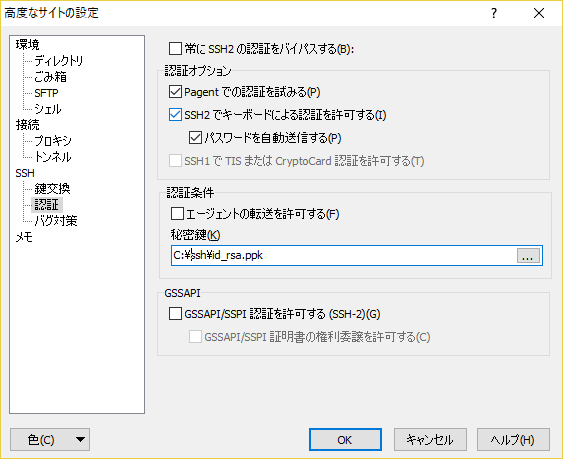Enable GSSAPI/SSPI authentication (SSH-2) checkbox
The image size is (563, 459).
click(175, 314)
